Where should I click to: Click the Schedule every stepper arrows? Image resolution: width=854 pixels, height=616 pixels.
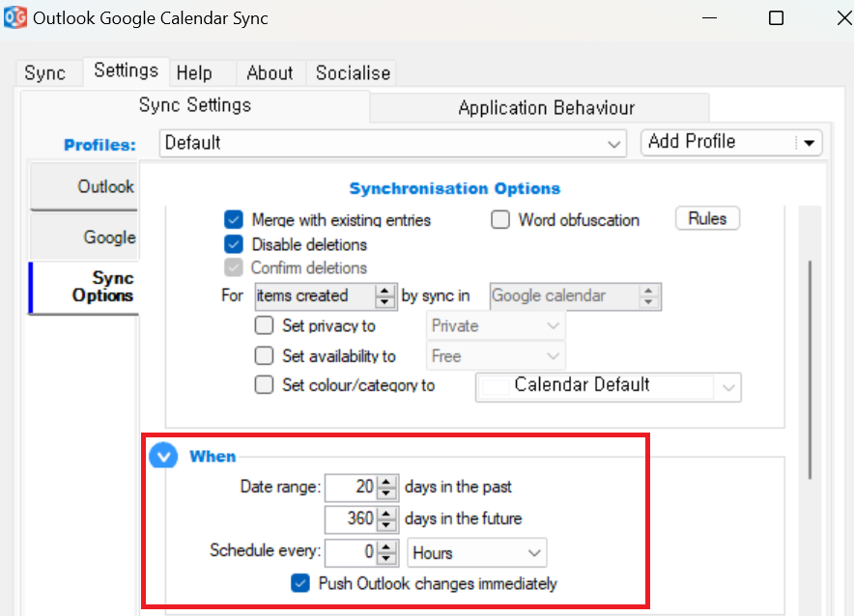[386, 551]
